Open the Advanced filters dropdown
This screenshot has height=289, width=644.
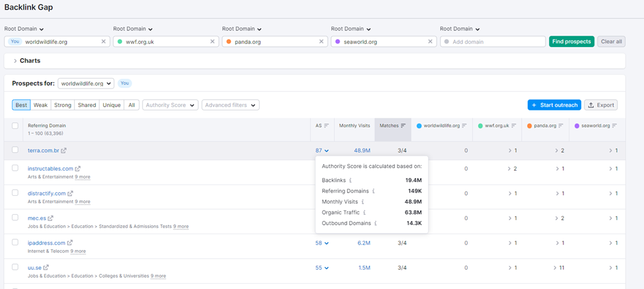[x=231, y=105]
